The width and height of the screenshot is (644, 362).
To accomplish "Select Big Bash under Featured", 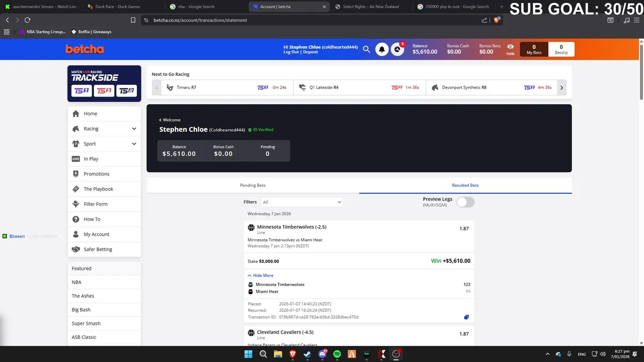I will coord(104,310).
